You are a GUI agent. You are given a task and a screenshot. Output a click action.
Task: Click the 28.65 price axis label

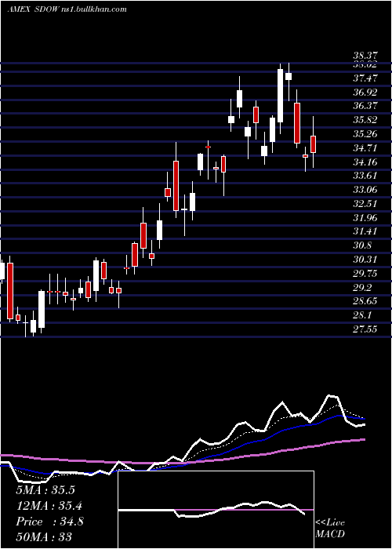[x=365, y=300]
